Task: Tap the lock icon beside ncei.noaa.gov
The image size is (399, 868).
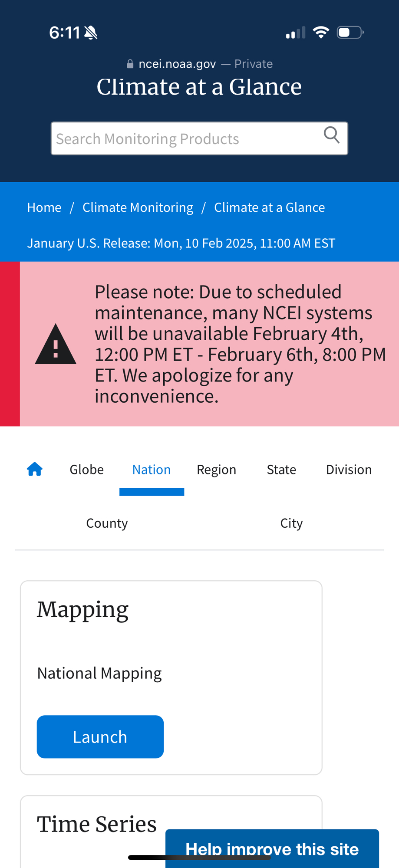Action: coord(130,64)
